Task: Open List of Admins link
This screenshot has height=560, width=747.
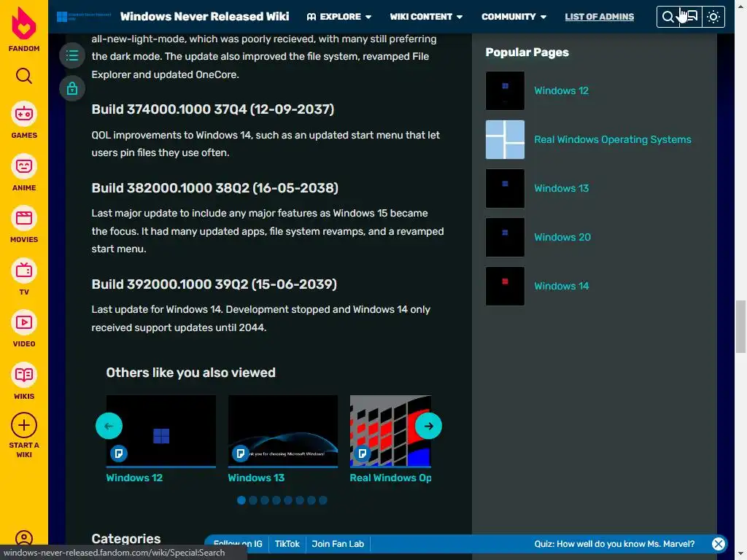Action: (600, 17)
